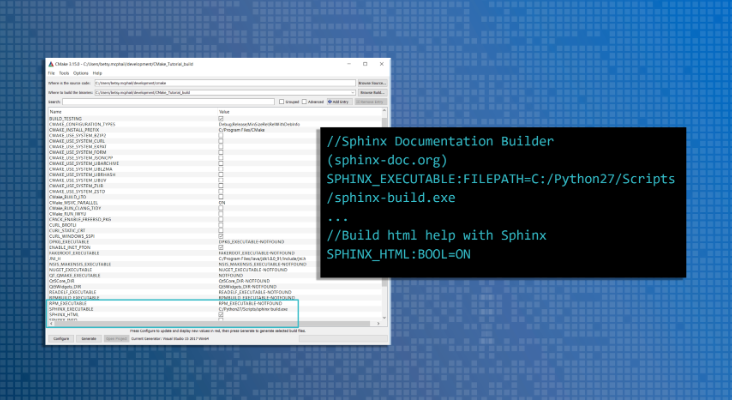Viewport: 732px width, 400px height.
Task: Select the RPM_EXECUTABLE row name
Action: (68, 303)
